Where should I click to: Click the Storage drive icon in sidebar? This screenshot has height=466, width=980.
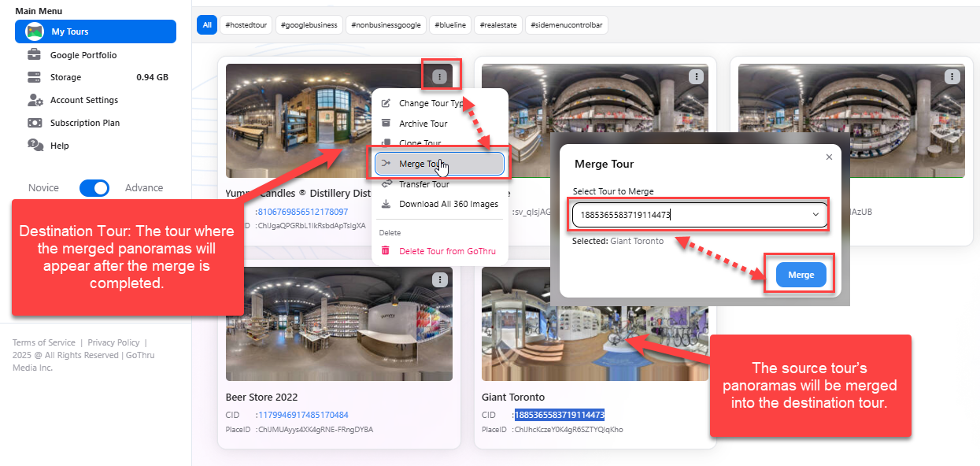click(x=34, y=77)
